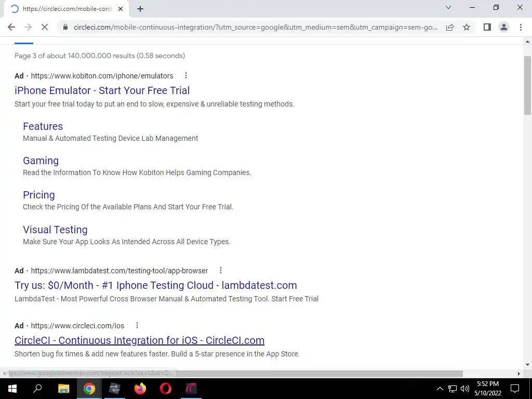The image size is (532, 399).
Task: Open the lambdatest.com Iphone Testing Cloud ad
Action: tap(156, 285)
